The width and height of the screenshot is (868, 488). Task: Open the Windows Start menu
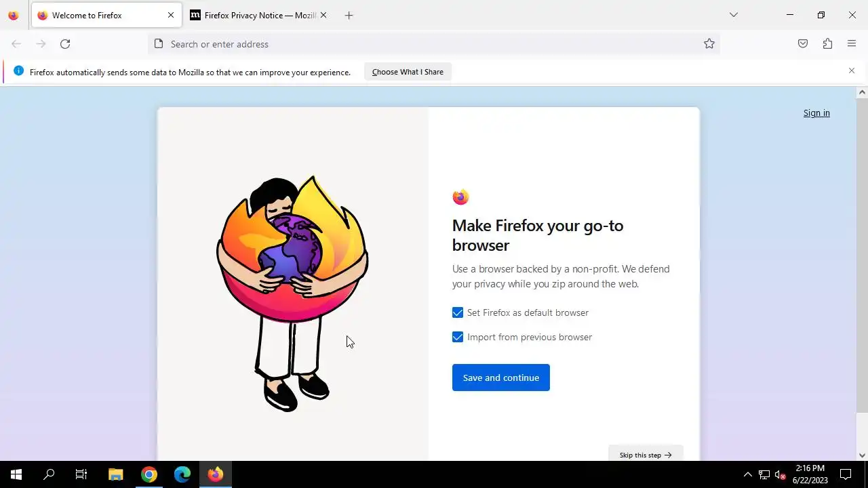(x=16, y=474)
